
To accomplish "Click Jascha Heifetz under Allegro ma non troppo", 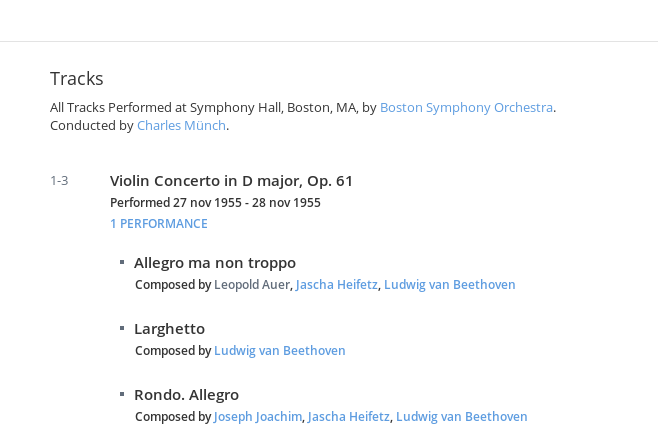I will pos(337,285).
